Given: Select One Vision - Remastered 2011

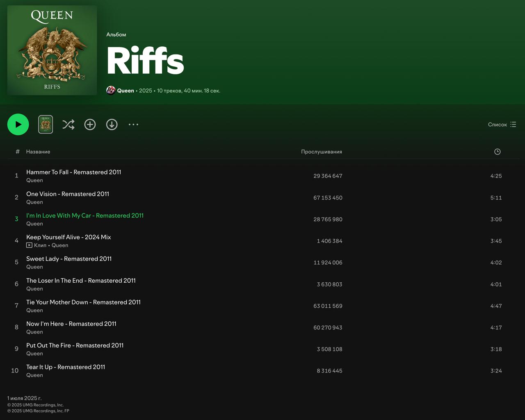Looking at the screenshot, I should coord(68,194).
